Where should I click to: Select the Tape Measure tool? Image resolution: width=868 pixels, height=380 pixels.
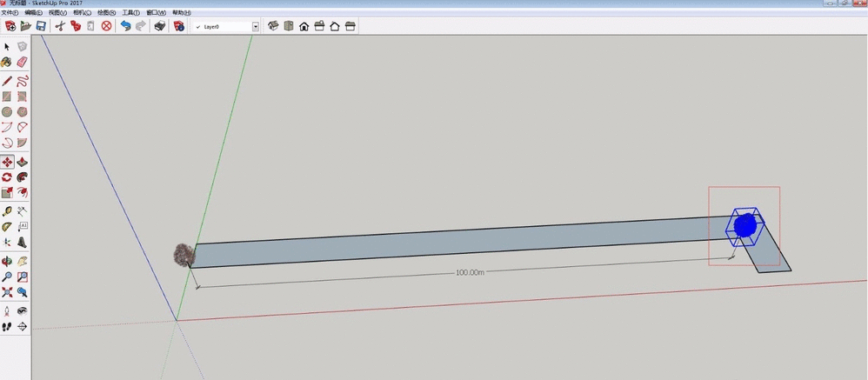(7, 210)
